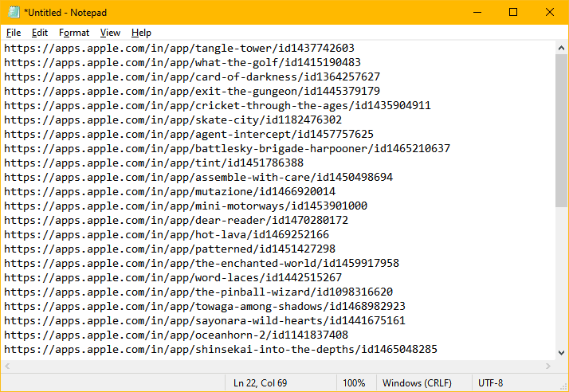Click the Ln 22, Col 69 status indicator
Viewport: 569px width, 392px height.
tap(260, 383)
